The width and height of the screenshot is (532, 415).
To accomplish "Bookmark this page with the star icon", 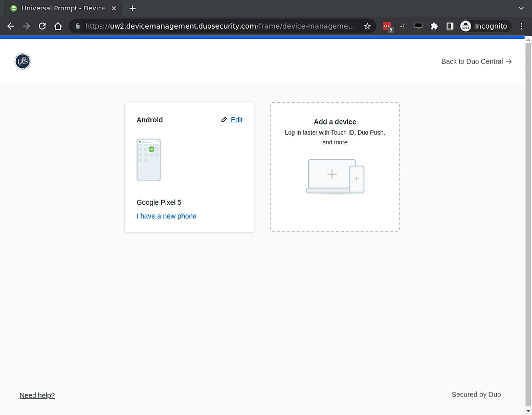I will pyautogui.click(x=367, y=26).
